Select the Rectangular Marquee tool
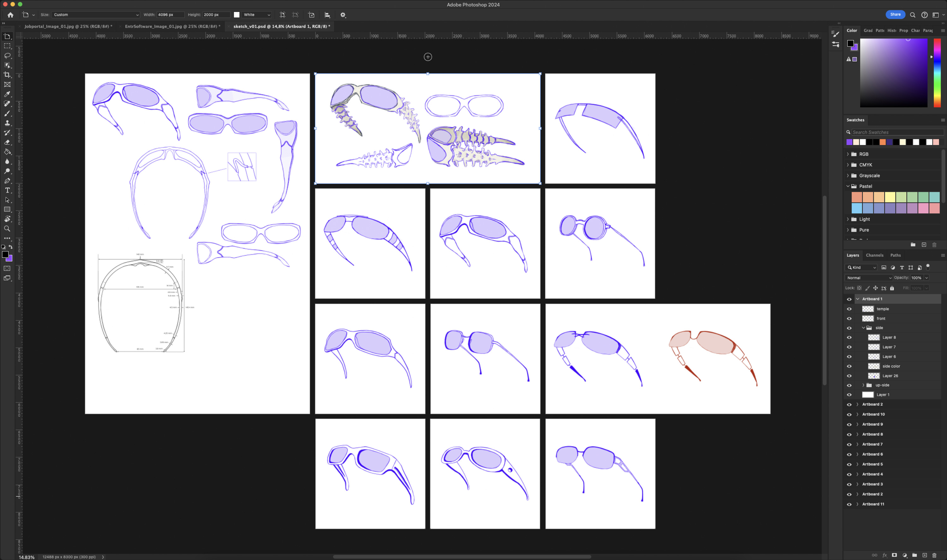Image resolution: width=947 pixels, height=560 pixels. (7, 46)
